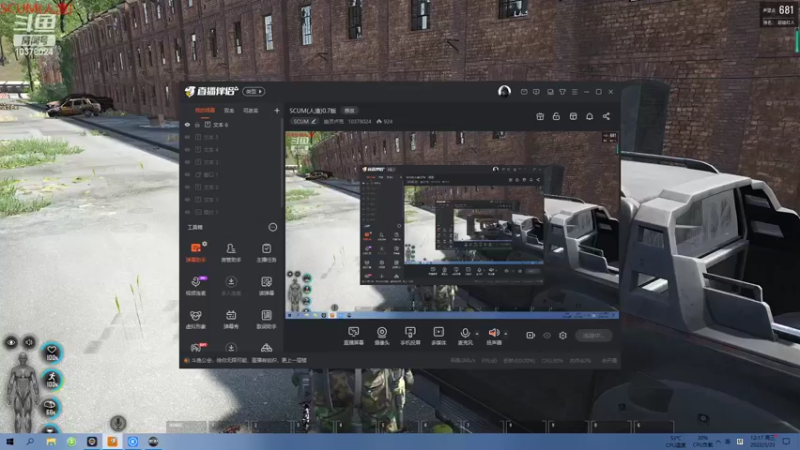Select the 窗口 1 layer row

click(x=232, y=174)
